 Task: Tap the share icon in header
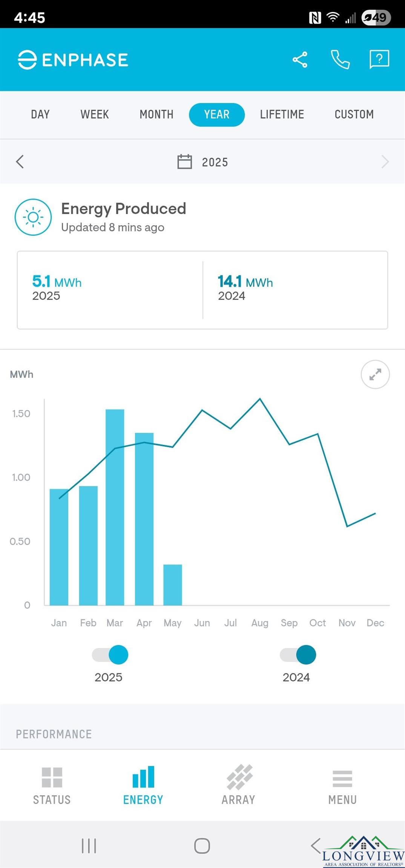pyautogui.click(x=300, y=60)
